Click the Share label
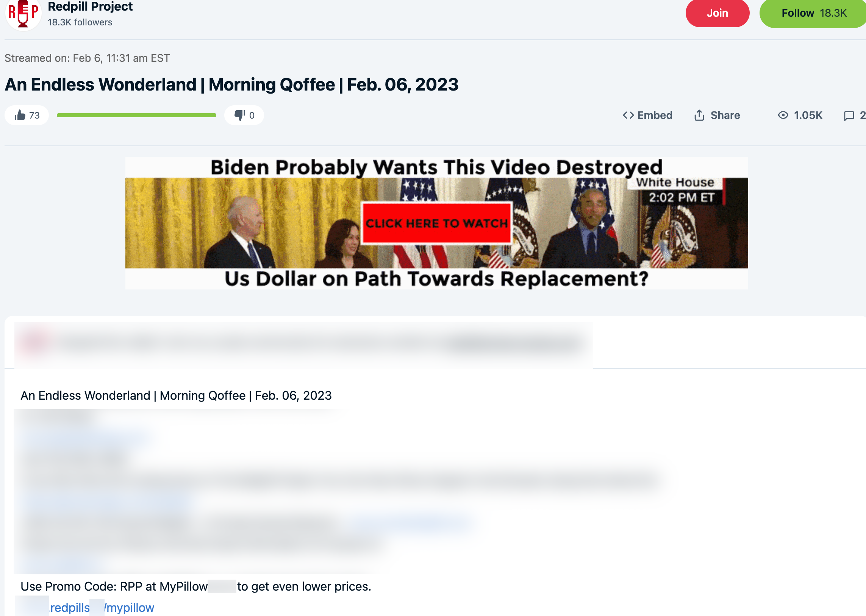This screenshot has height=616, width=866. 725,115
